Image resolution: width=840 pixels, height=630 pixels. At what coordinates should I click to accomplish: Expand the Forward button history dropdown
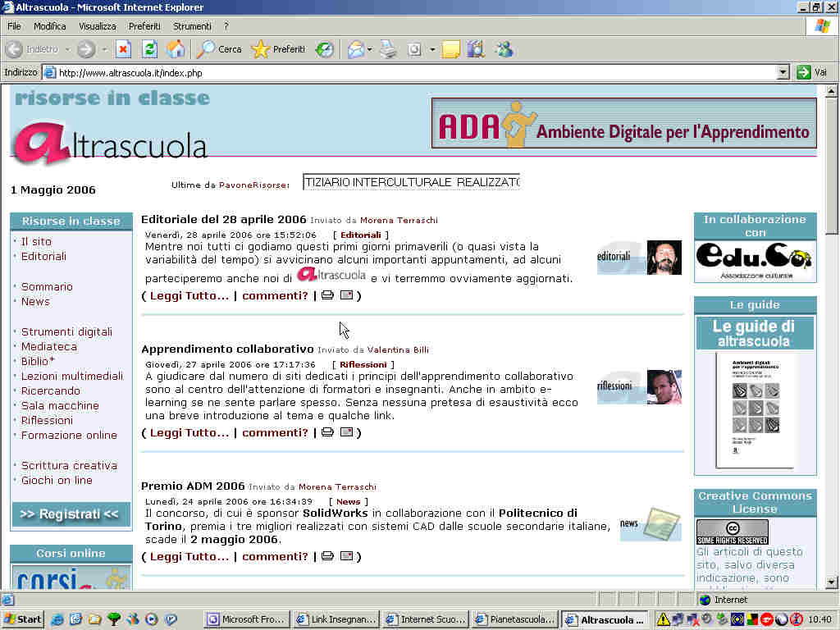click(104, 50)
